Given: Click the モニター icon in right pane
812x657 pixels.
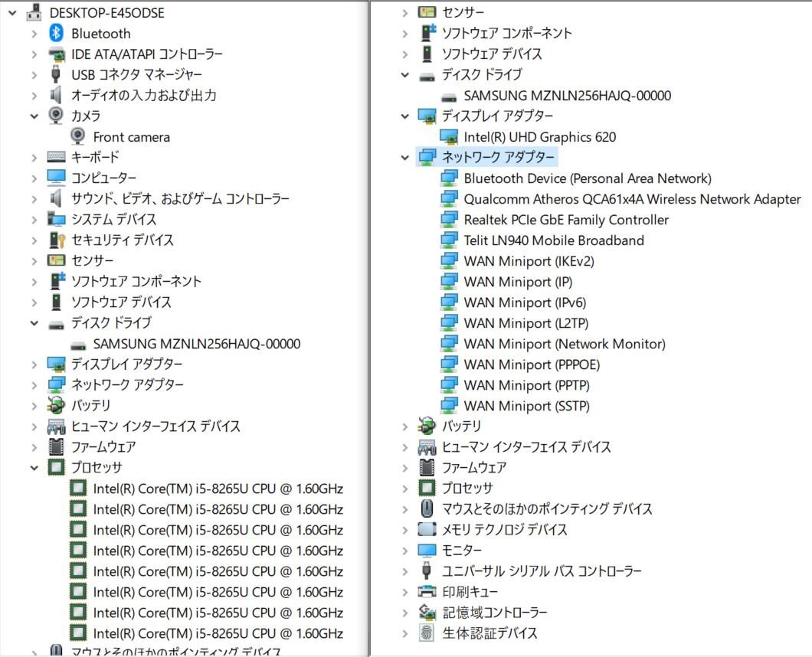Looking at the screenshot, I should [427, 550].
